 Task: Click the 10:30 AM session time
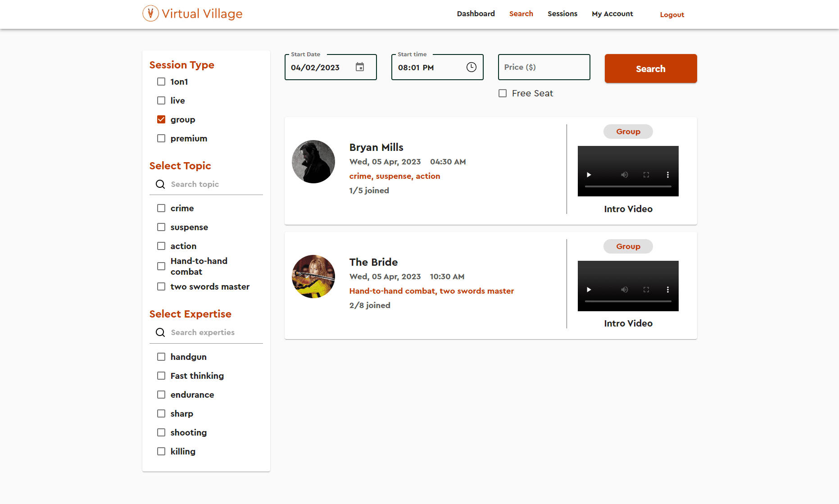447,277
